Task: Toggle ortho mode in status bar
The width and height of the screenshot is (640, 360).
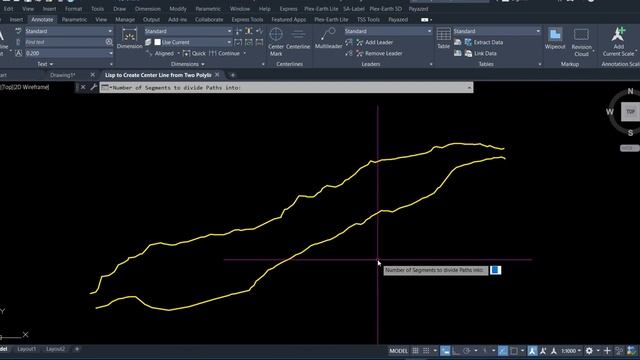Action: click(456, 351)
